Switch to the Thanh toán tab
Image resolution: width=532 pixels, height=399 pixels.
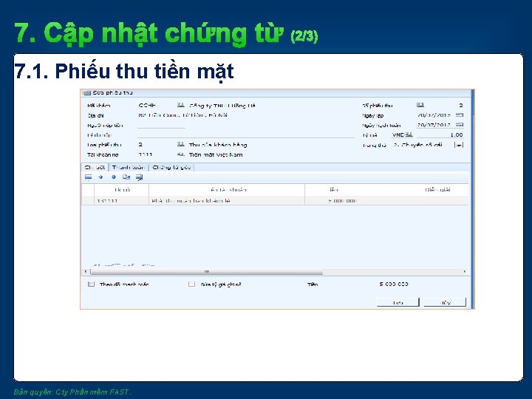pos(129,167)
